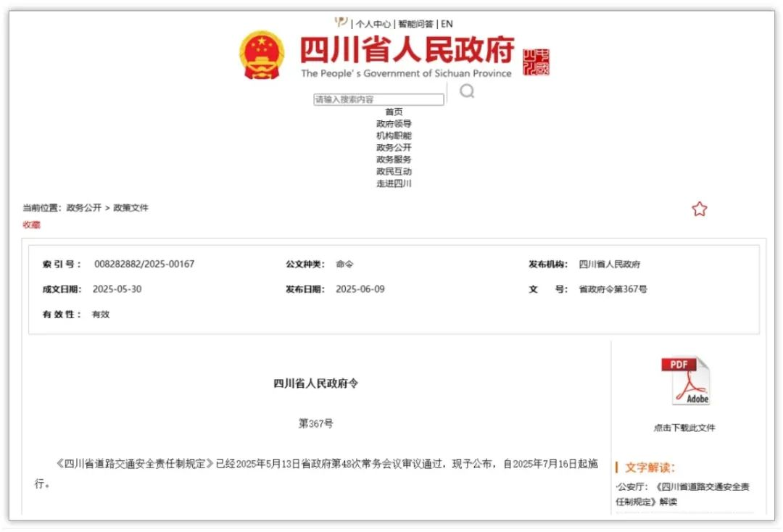This screenshot has height=532, width=783.
Task: Click the 公文种类 value 命令
Action: click(344, 264)
